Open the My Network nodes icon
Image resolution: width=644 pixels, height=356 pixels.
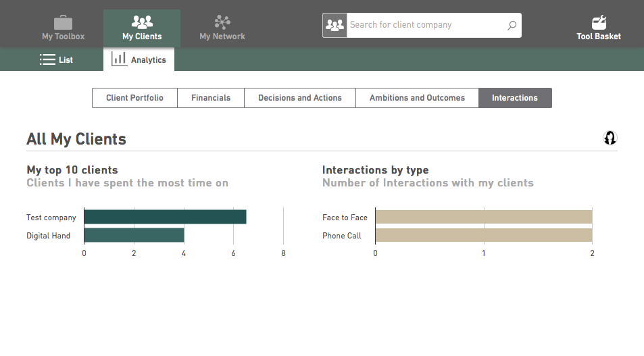click(222, 22)
